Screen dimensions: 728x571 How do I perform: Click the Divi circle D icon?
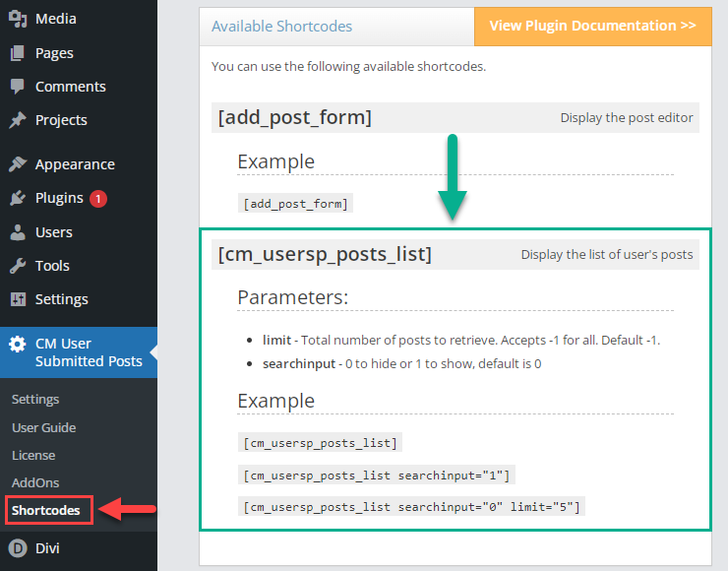(18, 548)
